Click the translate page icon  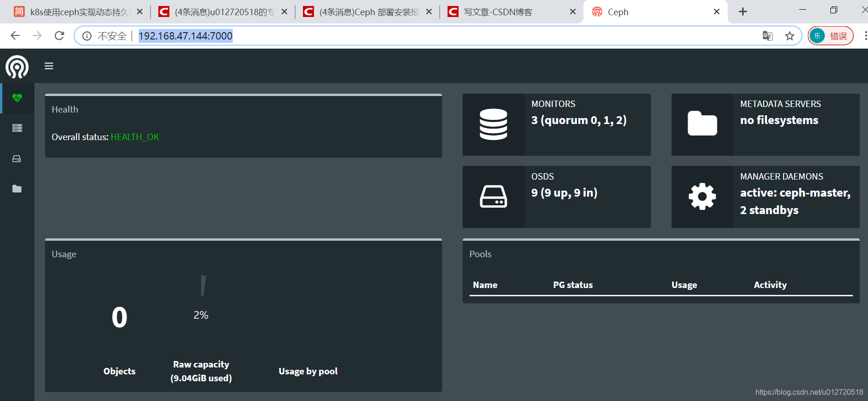click(767, 36)
